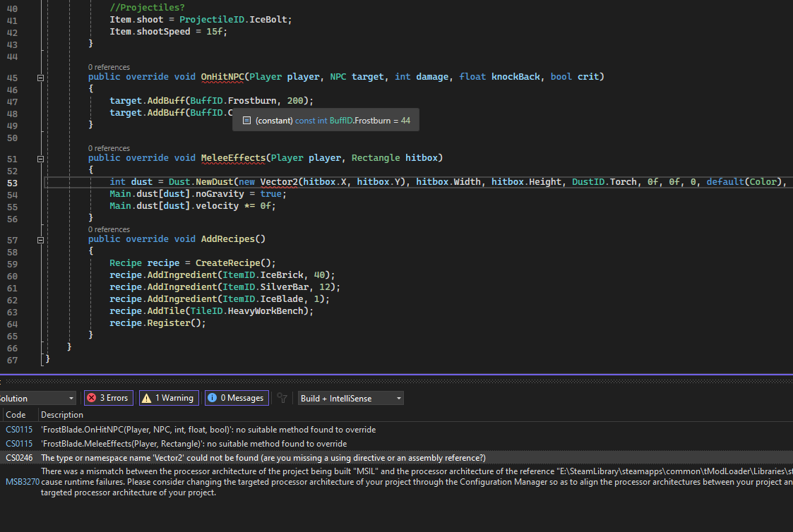Open the CS0246 error code link

coord(19,458)
